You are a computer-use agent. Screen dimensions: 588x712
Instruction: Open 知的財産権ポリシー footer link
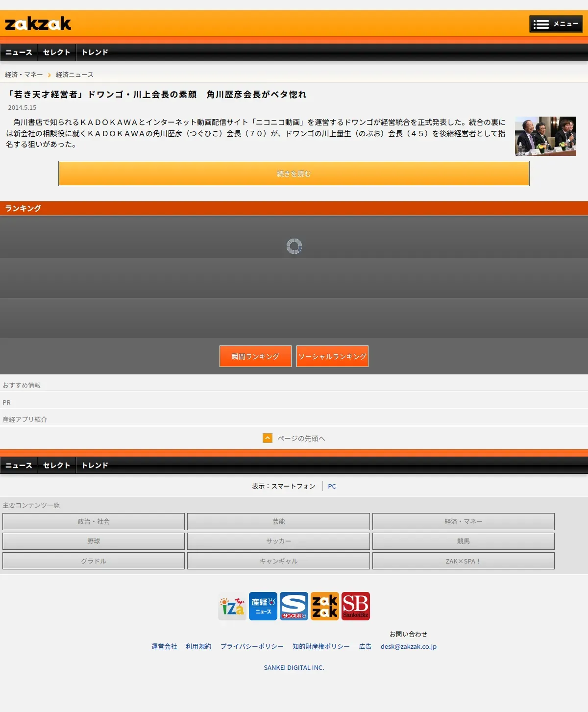coord(321,646)
